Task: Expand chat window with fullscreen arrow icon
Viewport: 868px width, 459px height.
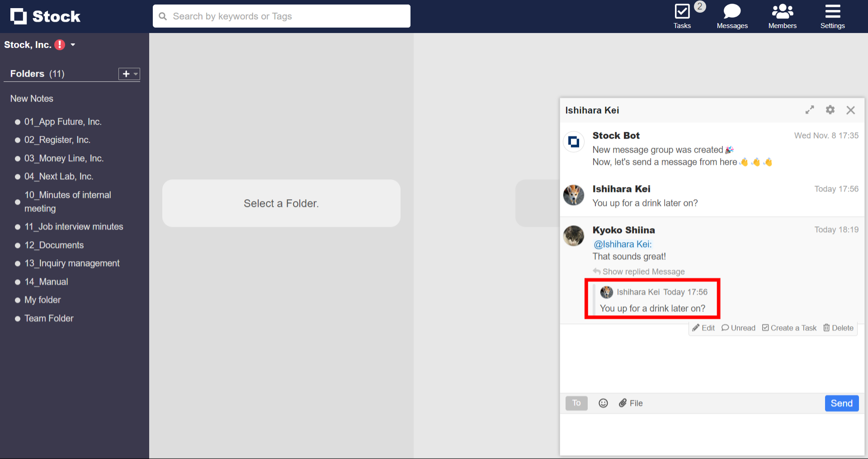Action: (x=810, y=110)
